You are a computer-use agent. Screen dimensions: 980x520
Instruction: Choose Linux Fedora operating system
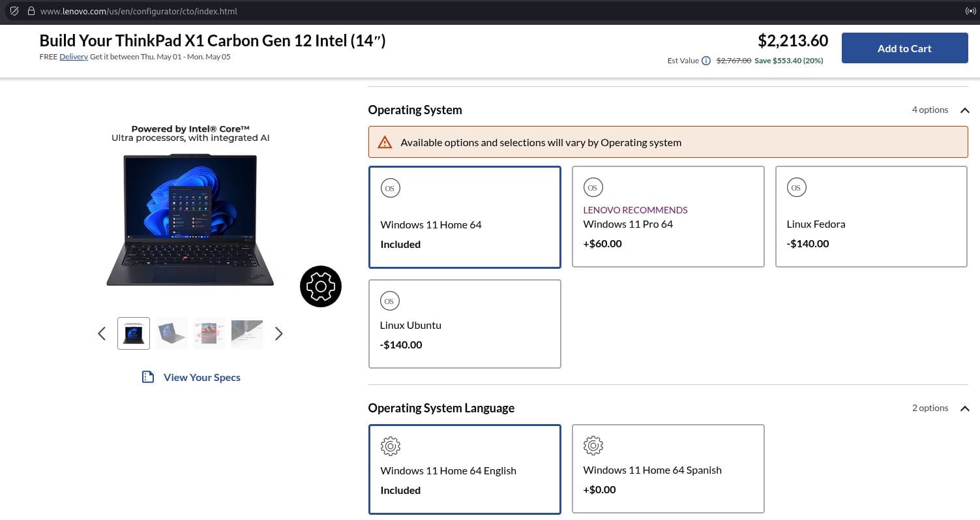click(x=870, y=217)
